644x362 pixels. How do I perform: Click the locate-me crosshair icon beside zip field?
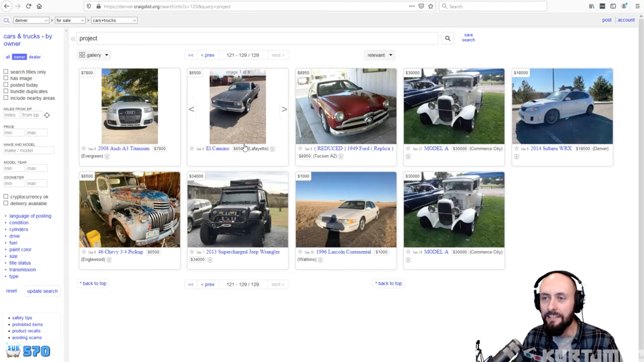point(47,115)
